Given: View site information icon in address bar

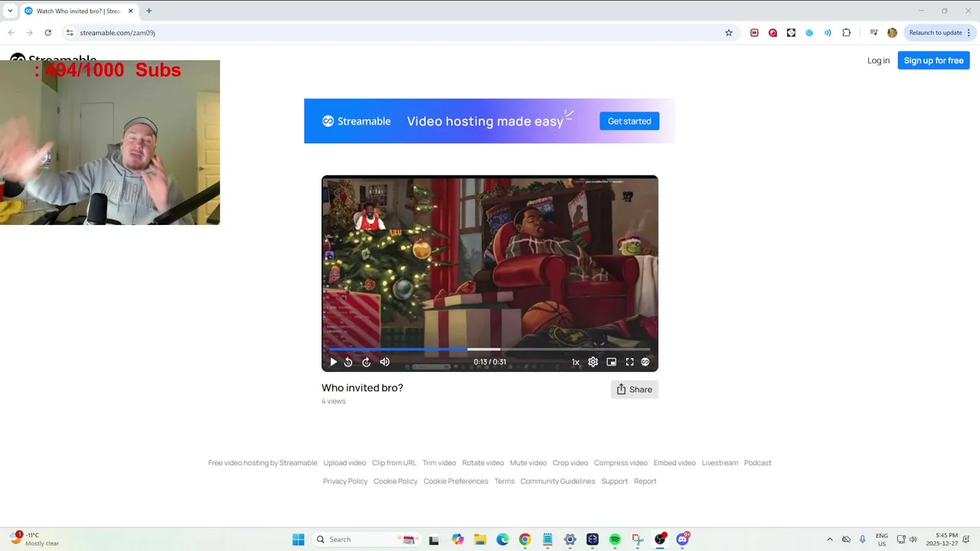Looking at the screenshot, I should coord(70,33).
